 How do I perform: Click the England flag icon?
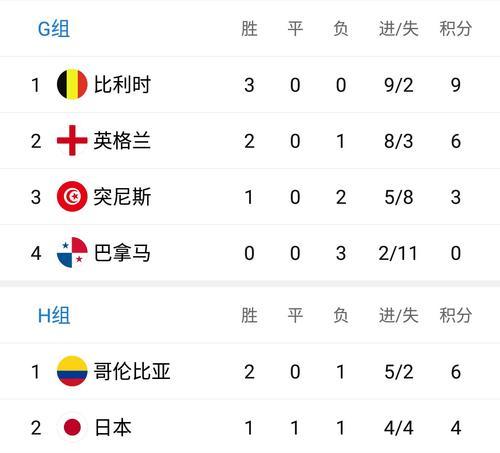(72, 140)
